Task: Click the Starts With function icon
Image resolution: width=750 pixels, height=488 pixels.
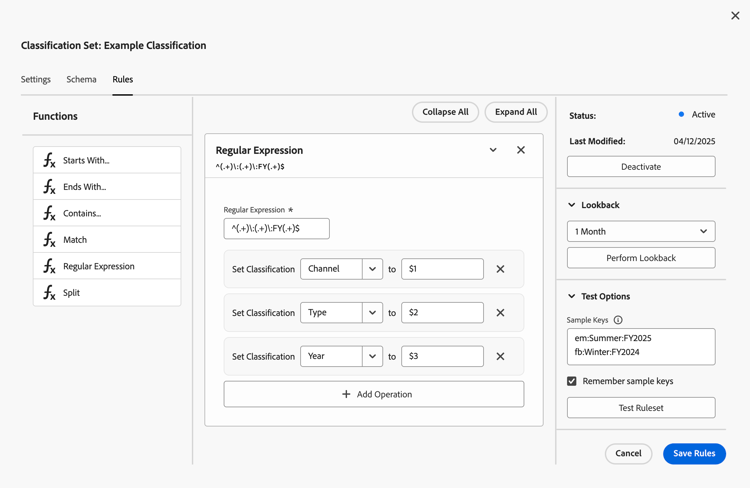Action: pyautogui.click(x=49, y=160)
